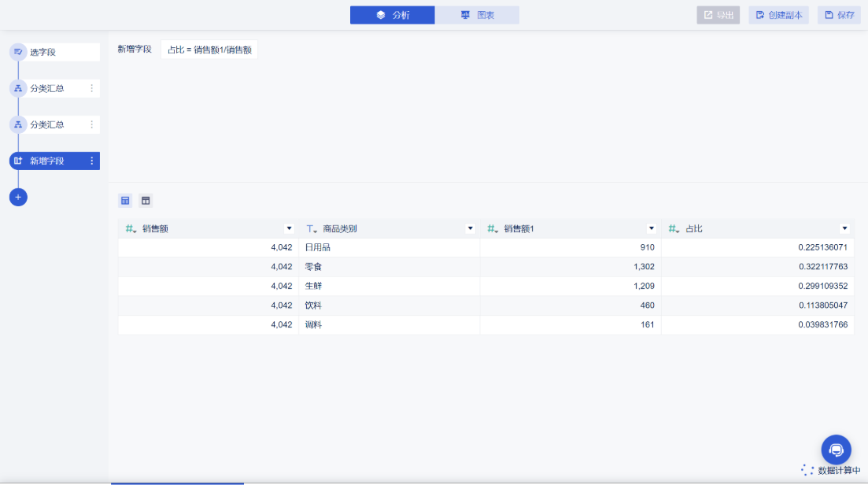Open the 商品类别 column dropdown

(x=470, y=228)
